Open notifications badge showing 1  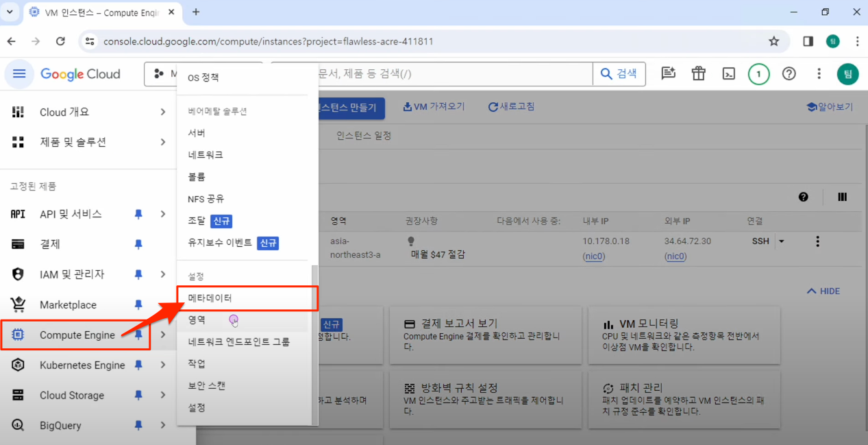758,74
